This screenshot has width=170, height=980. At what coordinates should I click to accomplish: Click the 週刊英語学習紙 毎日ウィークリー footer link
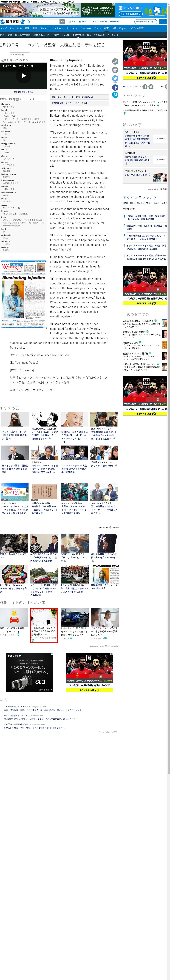pos(32,390)
